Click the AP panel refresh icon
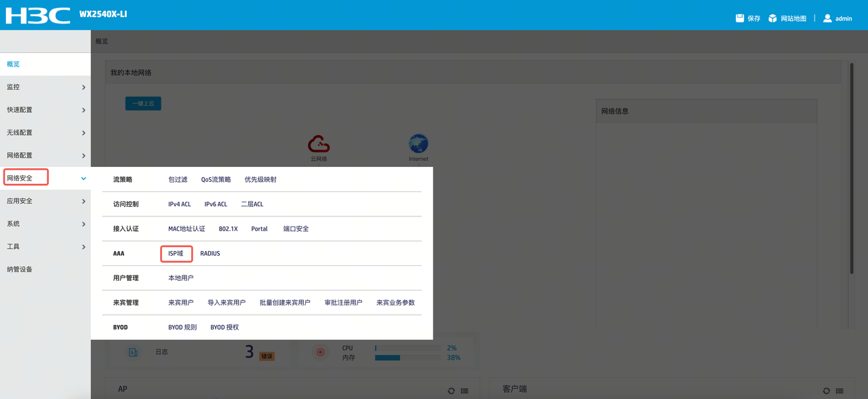This screenshot has width=868, height=399. (x=452, y=391)
